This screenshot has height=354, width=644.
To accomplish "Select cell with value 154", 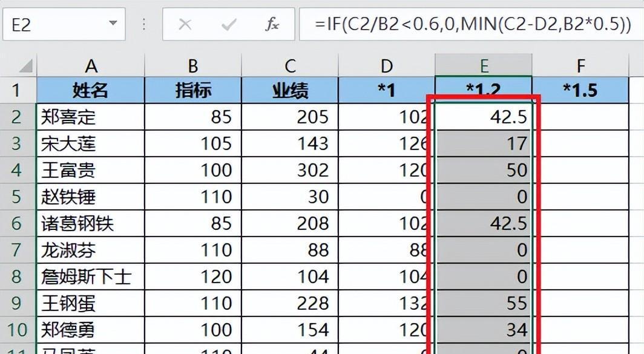I will 290,330.
